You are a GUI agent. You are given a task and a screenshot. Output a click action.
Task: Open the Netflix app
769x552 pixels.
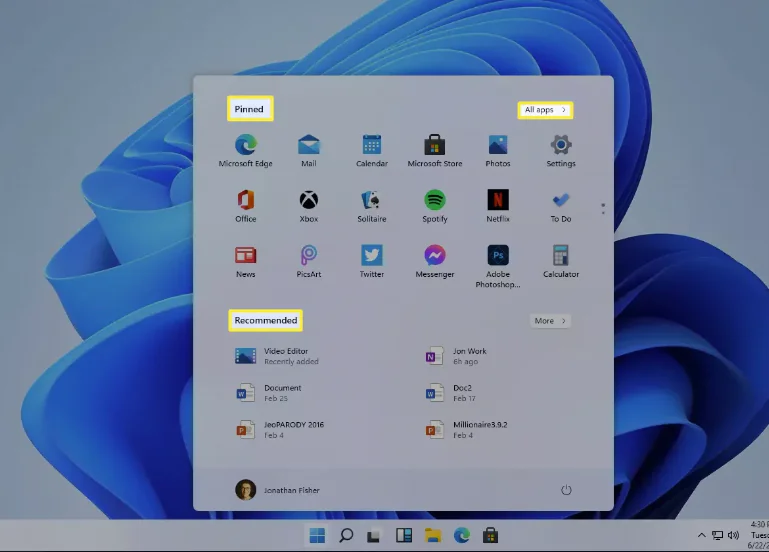click(x=497, y=201)
